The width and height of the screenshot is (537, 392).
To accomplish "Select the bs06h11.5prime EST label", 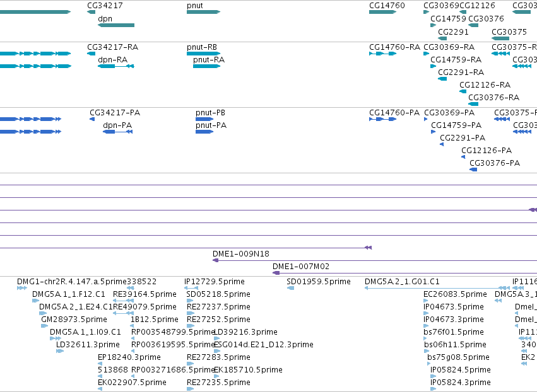I will (455, 345).
